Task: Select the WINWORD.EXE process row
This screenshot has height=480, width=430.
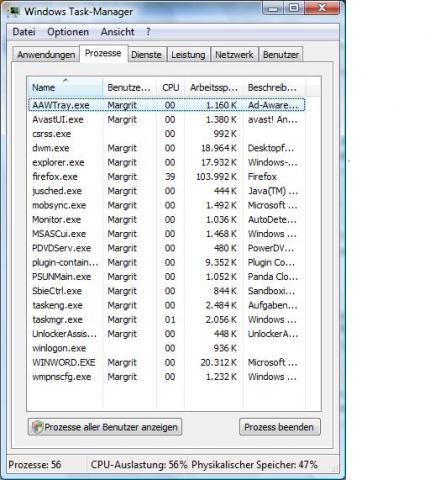Action: (x=166, y=362)
